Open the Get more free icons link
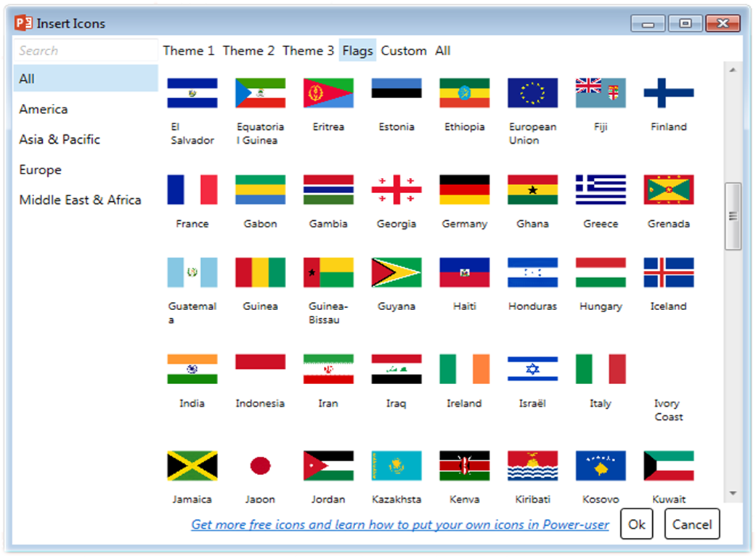The height and width of the screenshot is (557, 756). point(399,524)
